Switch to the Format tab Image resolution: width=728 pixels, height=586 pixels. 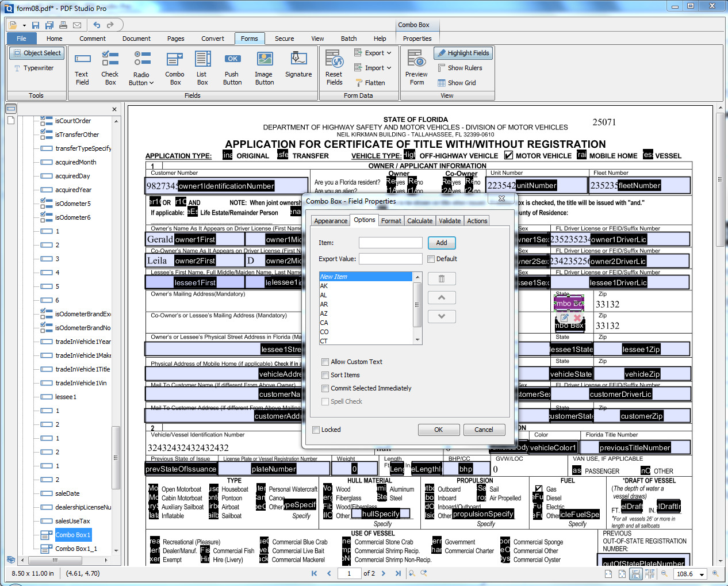click(x=391, y=221)
